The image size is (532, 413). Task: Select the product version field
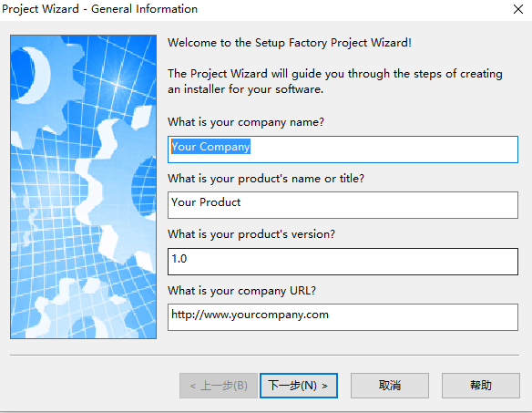point(343,262)
